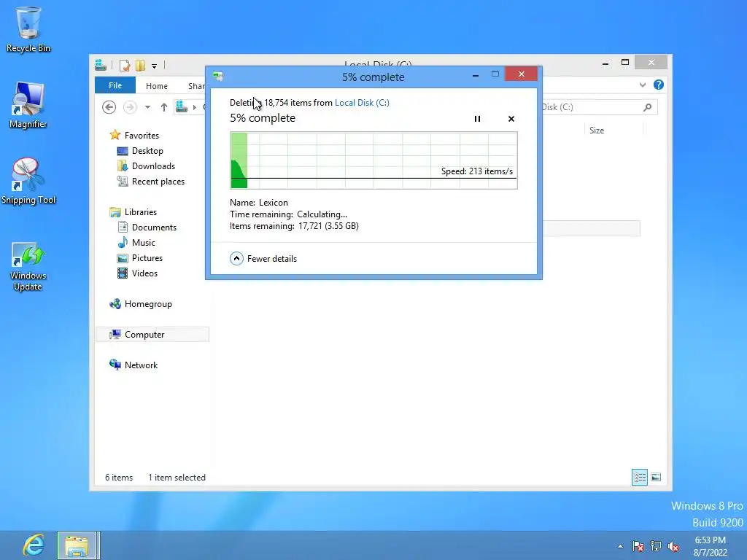Image resolution: width=747 pixels, height=560 pixels.
Task: Click File Explorer taskbar button
Action: [78, 545]
